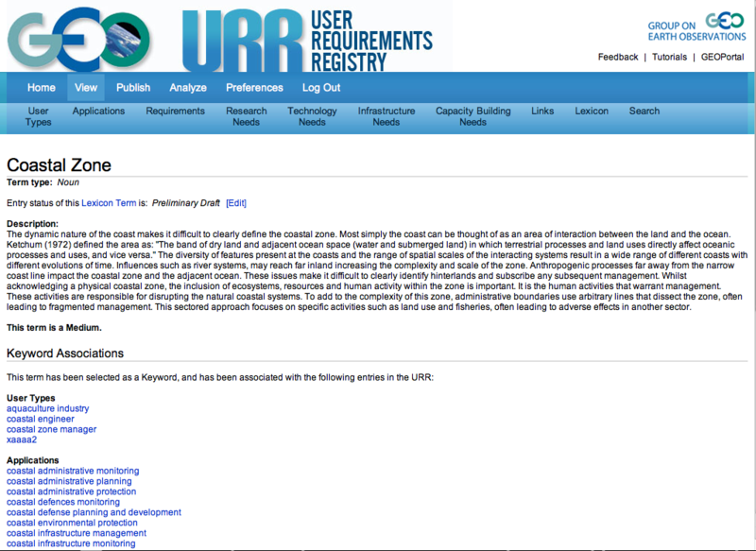756x551 pixels.
Task: Open the Home menu item
Action: pos(42,88)
